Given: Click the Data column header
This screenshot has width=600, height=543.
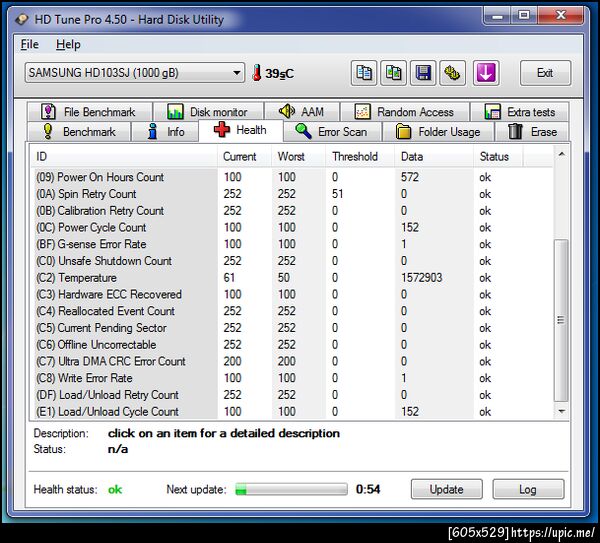Looking at the screenshot, I should tap(434, 157).
